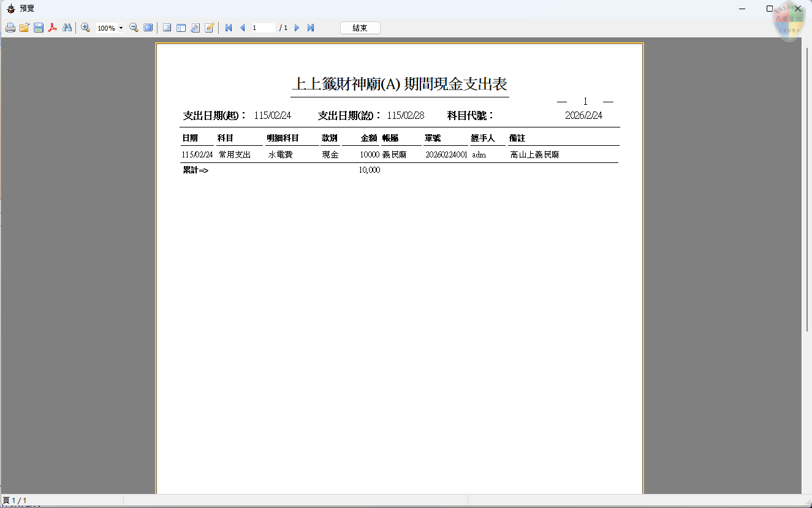Open the Find/Search tool

tap(67, 28)
